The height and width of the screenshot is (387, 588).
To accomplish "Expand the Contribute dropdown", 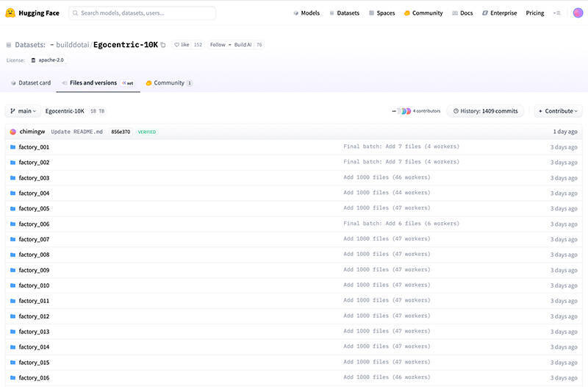I will 558,111.
